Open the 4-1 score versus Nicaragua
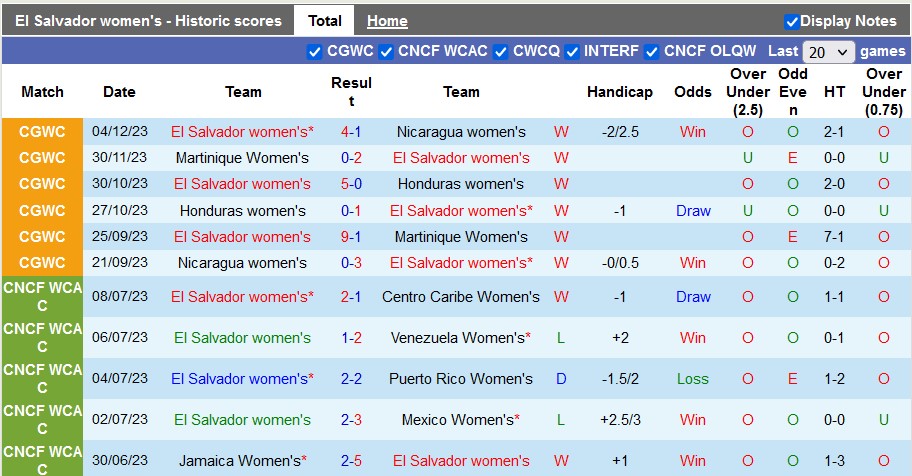This screenshot has width=912, height=476. click(351, 132)
